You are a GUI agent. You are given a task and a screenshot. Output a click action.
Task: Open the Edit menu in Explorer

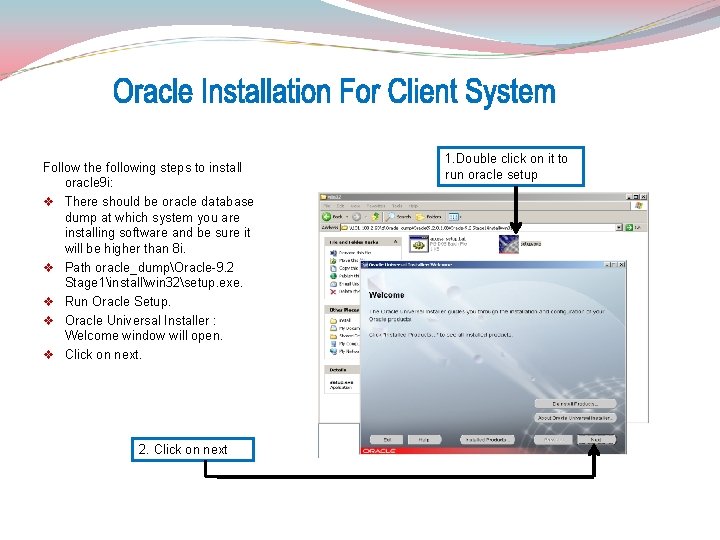341,206
